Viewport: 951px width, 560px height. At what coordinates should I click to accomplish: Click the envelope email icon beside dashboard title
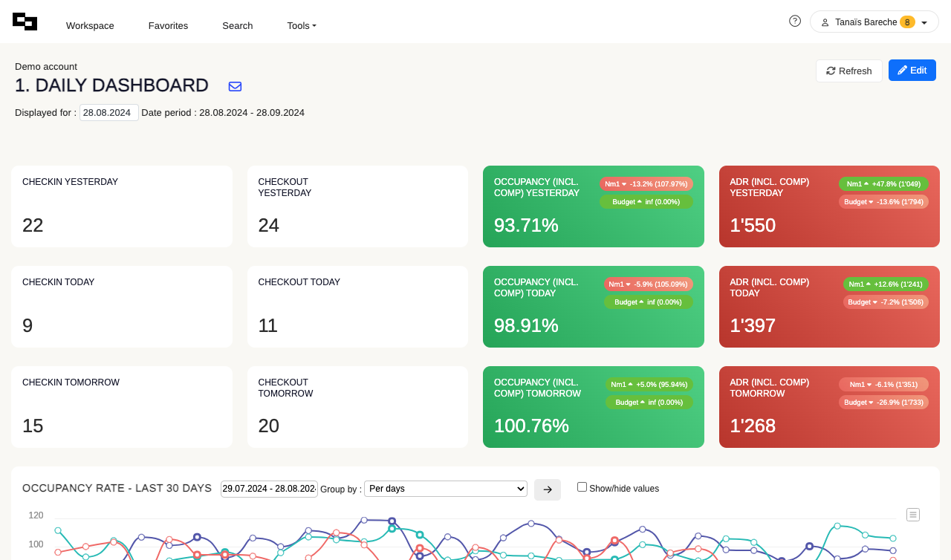(x=235, y=86)
